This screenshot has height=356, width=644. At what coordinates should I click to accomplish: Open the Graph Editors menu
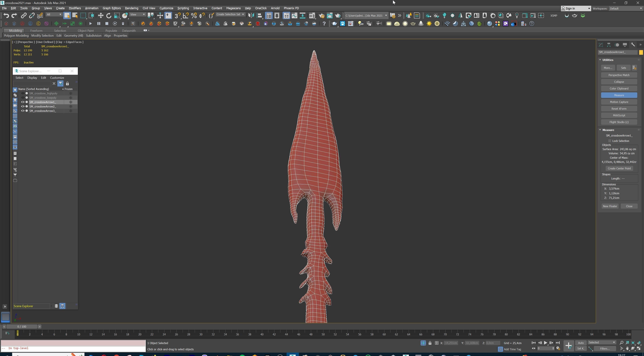click(x=112, y=8)
